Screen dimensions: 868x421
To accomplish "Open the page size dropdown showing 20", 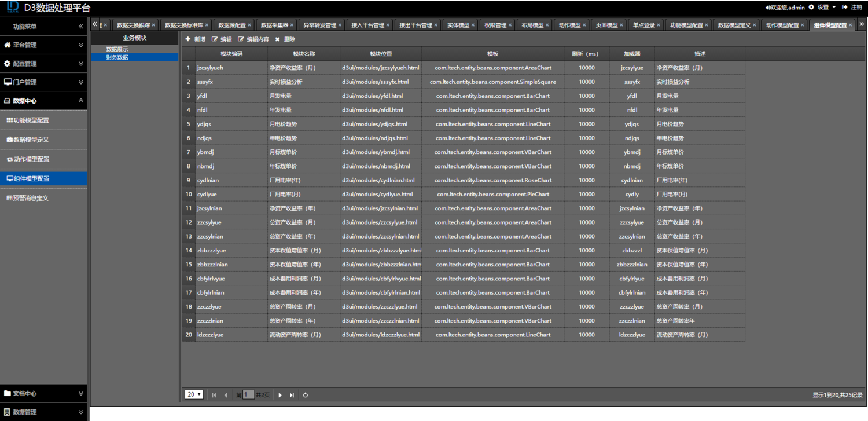I will (194, 394).
